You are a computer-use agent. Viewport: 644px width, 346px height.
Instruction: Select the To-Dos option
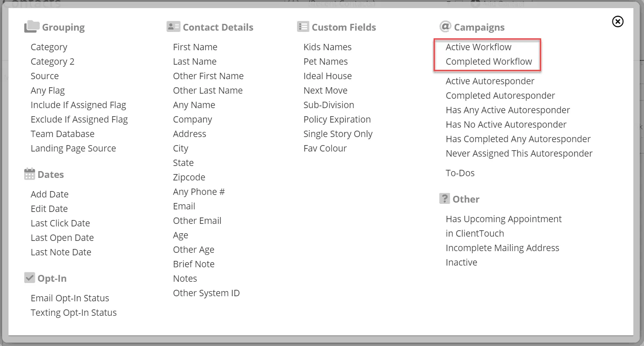pyautogui.click(x=460, y=173)
